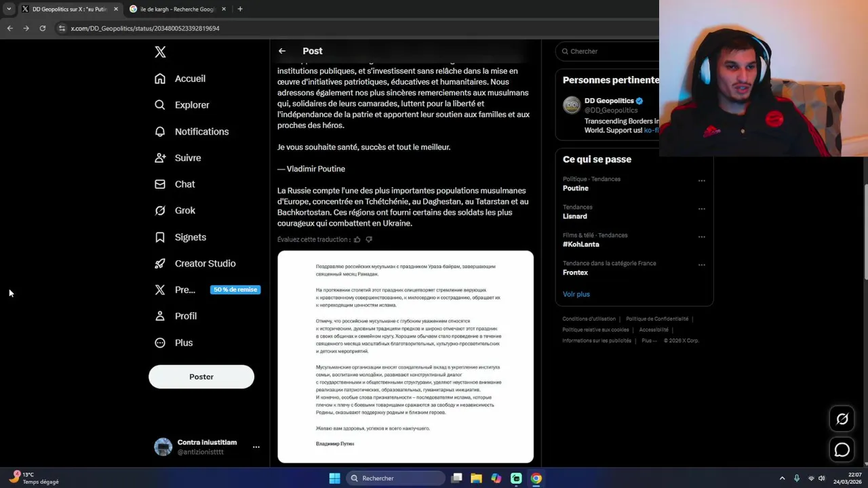Screen dimensions: 868x488
Task: Click the Poster button
Action: (201, 377)
